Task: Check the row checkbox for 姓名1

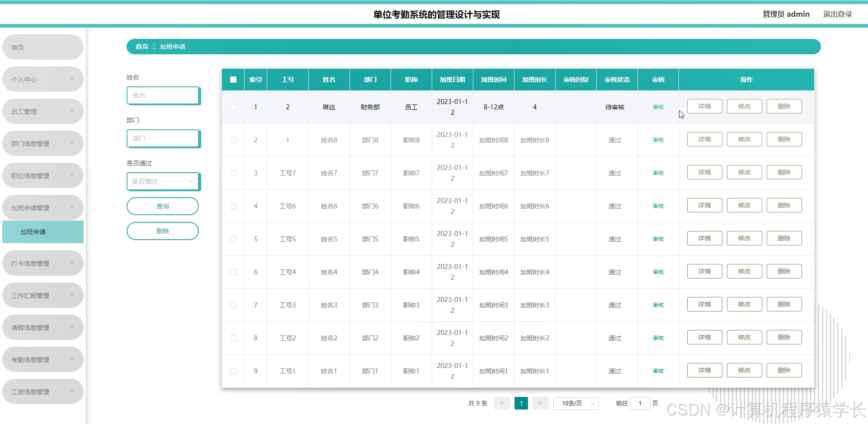Action: [233, 371]
